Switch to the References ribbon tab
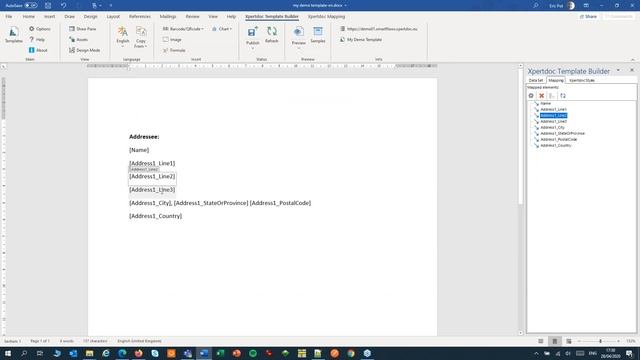Screen dimensions: 640x360 point(140,17)
